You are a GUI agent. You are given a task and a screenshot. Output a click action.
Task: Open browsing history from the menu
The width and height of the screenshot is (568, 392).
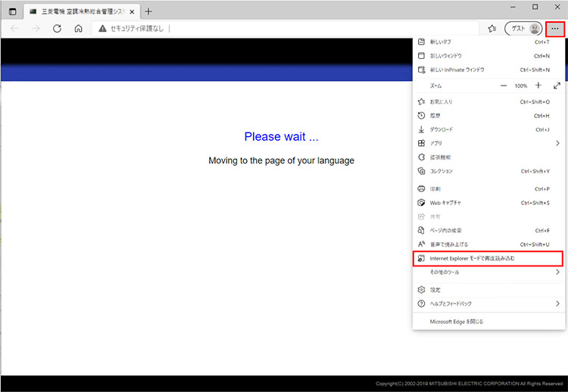pyautogui.click(x=488, y=116)
